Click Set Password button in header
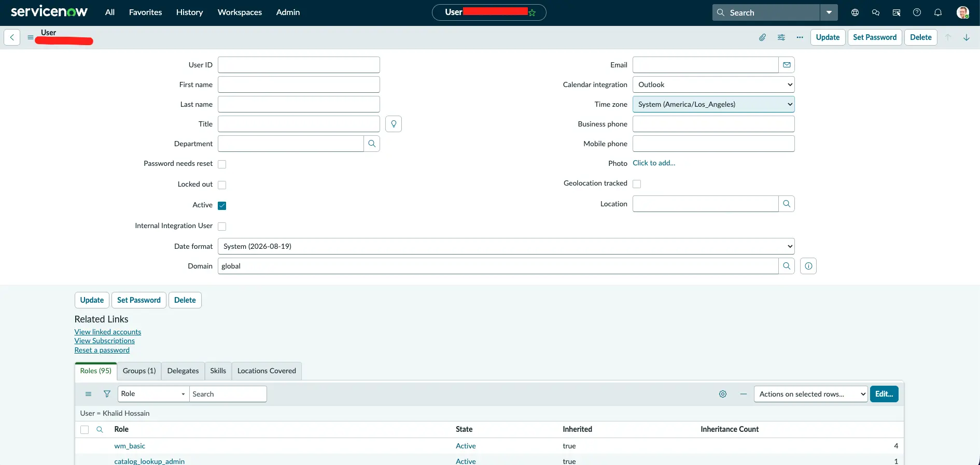Screen dimensions: 980x465 tap(875, 37)
